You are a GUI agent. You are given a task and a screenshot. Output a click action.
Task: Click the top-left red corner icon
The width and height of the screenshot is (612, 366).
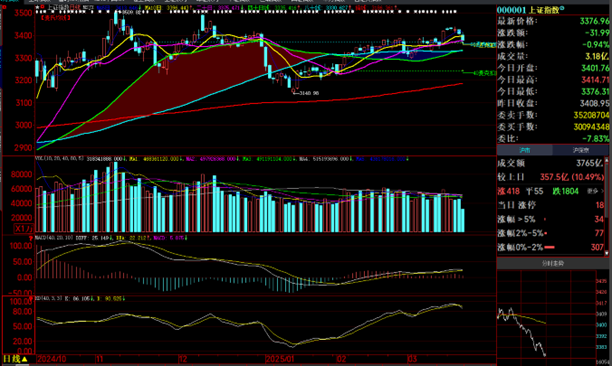[x=4, y=7]
